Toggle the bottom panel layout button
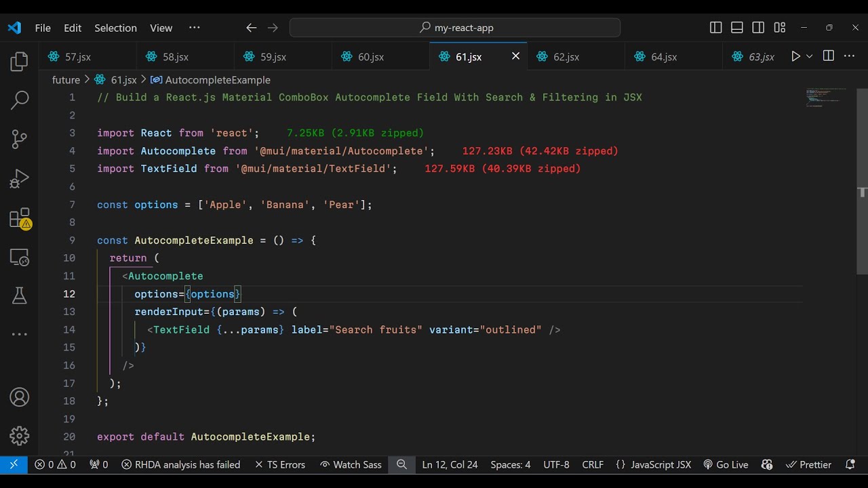This screenshot has height=488, width=868. (x=737, y=28)
